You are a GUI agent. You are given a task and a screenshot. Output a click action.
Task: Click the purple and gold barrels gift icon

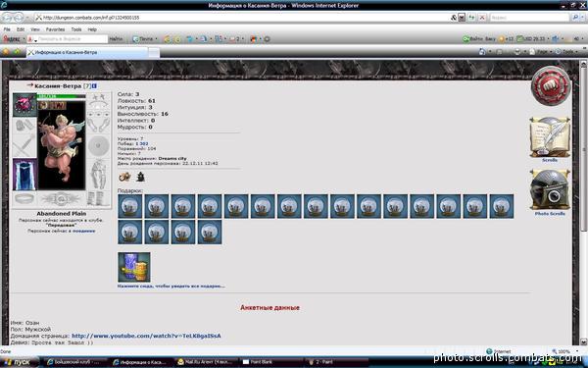point(134,267)
